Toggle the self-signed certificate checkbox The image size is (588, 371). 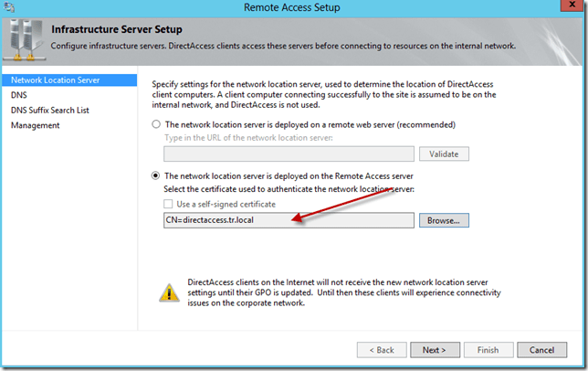point(169,204)
